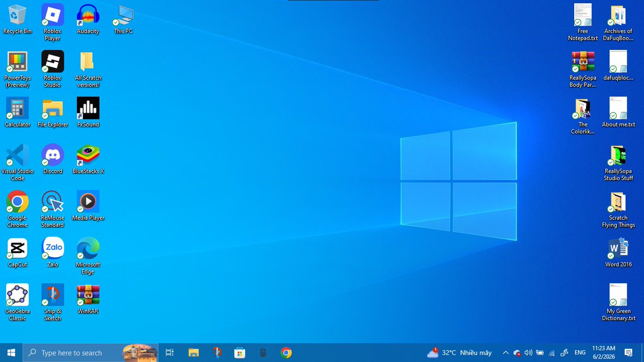Expand the hidden system tray icons chevron

point(506,352)
